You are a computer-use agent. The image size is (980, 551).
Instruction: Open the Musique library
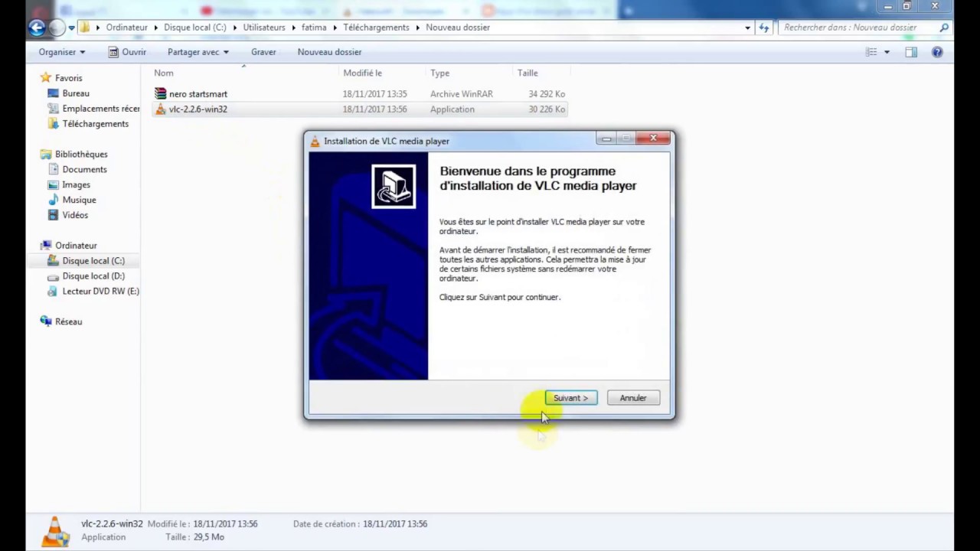click(79, 201)
